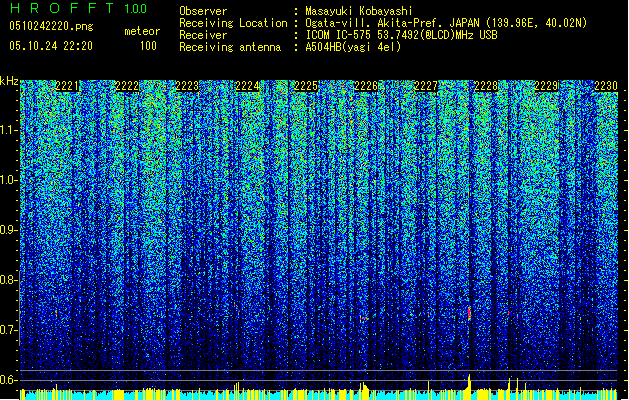Click the 0.6 frequency axis tick
The image size is (629, 400).
[9, 380]
